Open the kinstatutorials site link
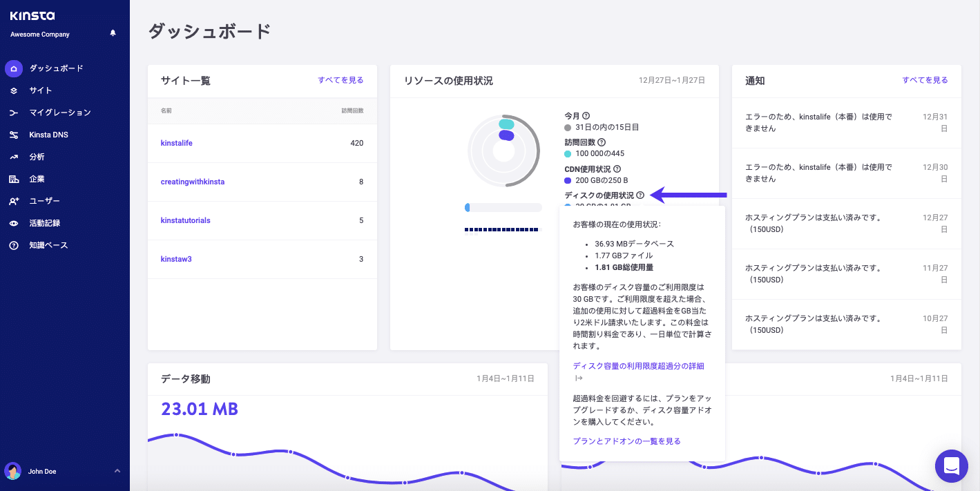The width and height of the screenshot is (980, 491). point(186,220)
